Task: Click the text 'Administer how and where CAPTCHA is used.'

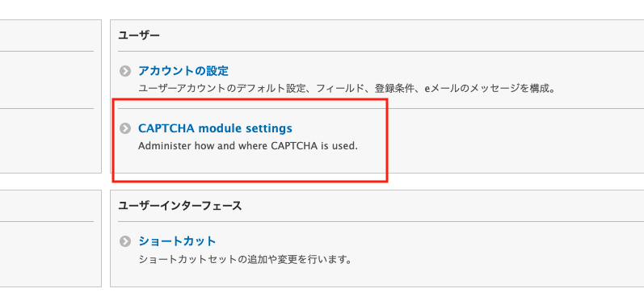Action: (248, 146)
